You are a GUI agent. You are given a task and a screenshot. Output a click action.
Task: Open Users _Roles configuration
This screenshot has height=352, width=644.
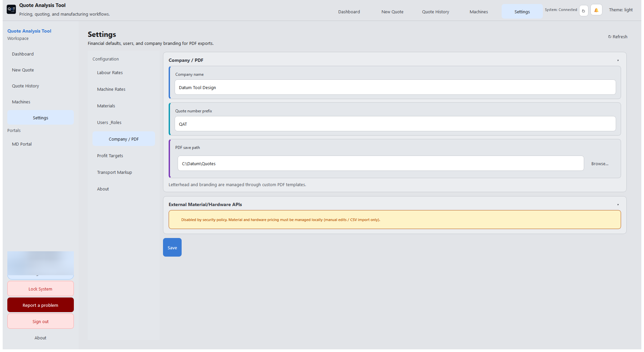[x=124, y=122]
